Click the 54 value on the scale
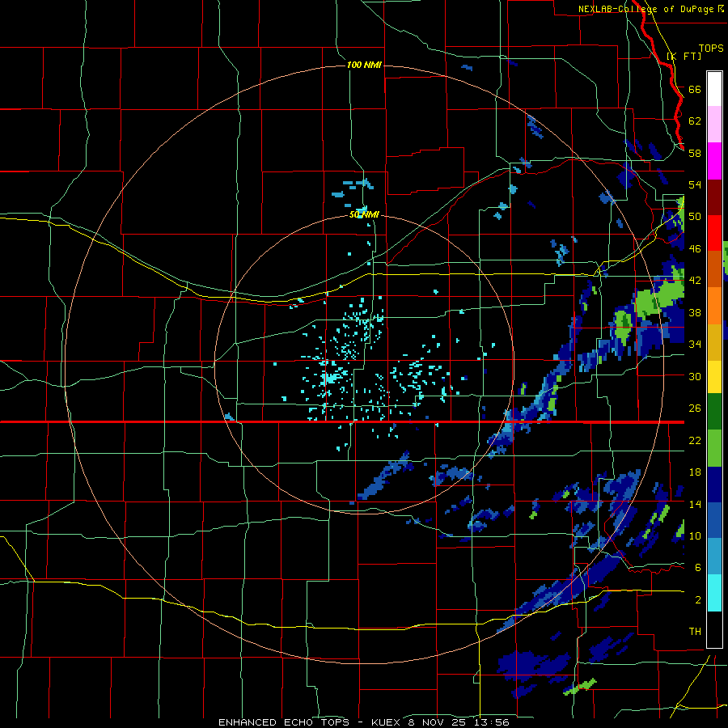Screen dimensions: 728x728 click(695, 184)
